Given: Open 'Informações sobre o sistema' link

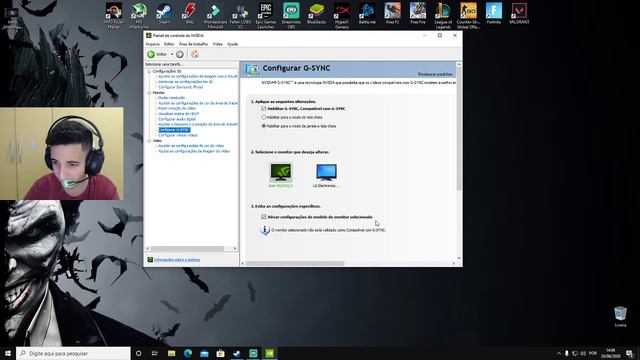Looking at the screenshot, I should click(x=177, y=260).
